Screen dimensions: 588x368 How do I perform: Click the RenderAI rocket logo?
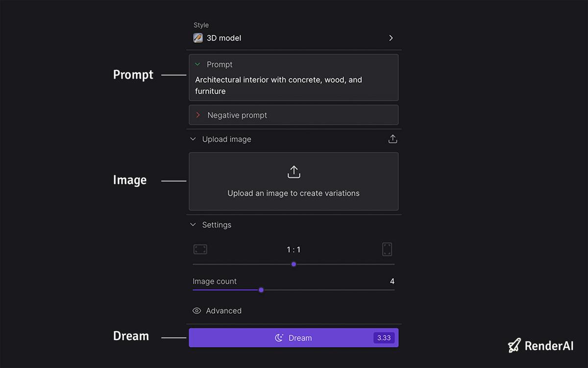click(514, 345)
